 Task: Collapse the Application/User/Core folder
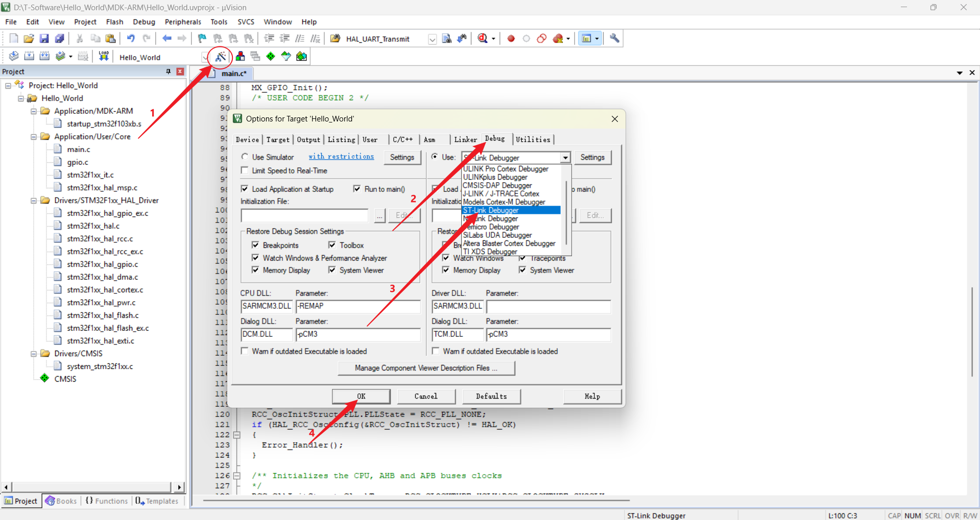click(34, 137)
